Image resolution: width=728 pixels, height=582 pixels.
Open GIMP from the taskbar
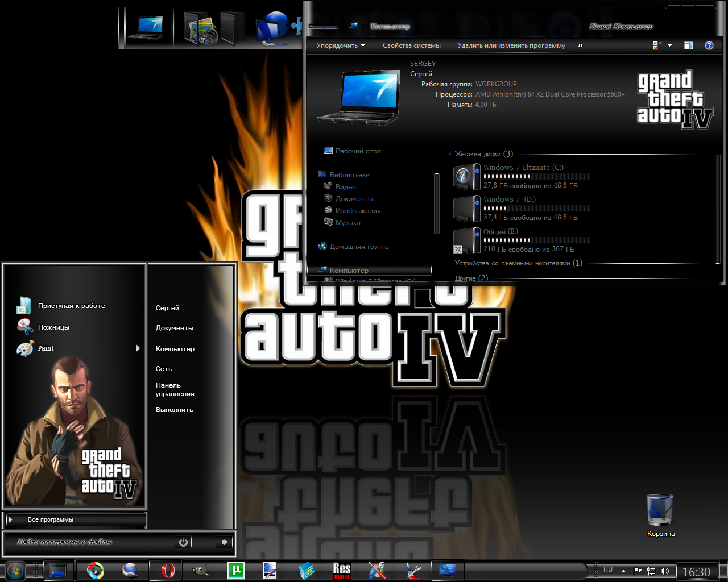(x=200, y=570)
